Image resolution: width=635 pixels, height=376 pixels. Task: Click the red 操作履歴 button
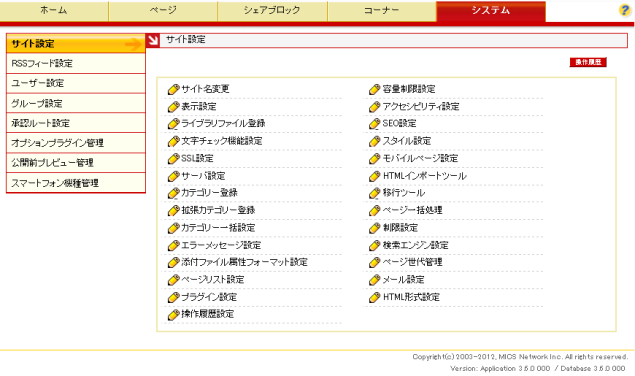point(588,62)
